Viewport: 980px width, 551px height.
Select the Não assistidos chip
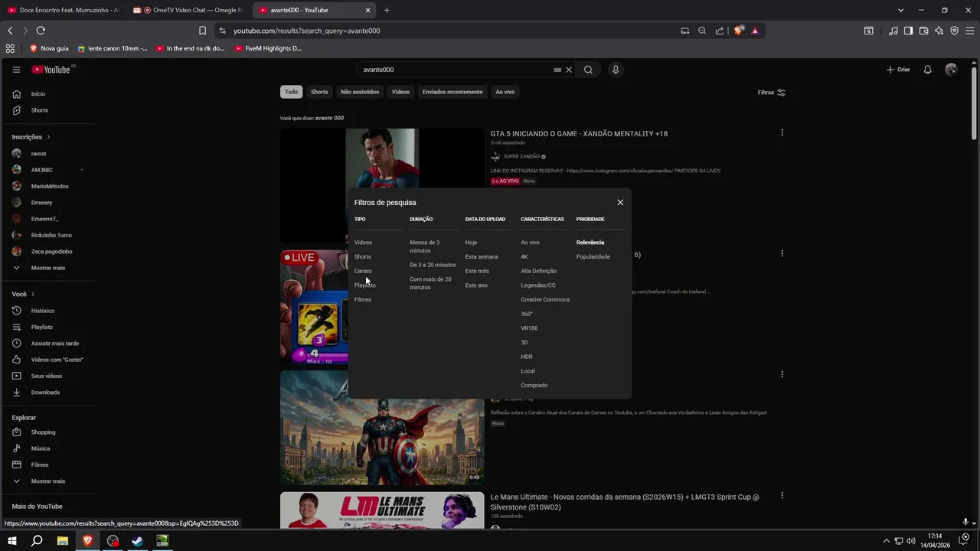pyautogui.click(x=360, y=92)
